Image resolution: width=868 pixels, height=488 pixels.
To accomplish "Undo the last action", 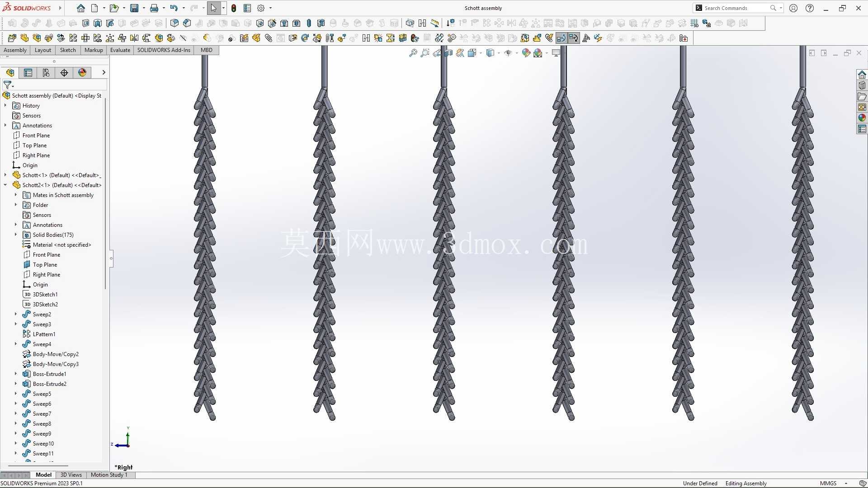I will (x=174, y=8).
